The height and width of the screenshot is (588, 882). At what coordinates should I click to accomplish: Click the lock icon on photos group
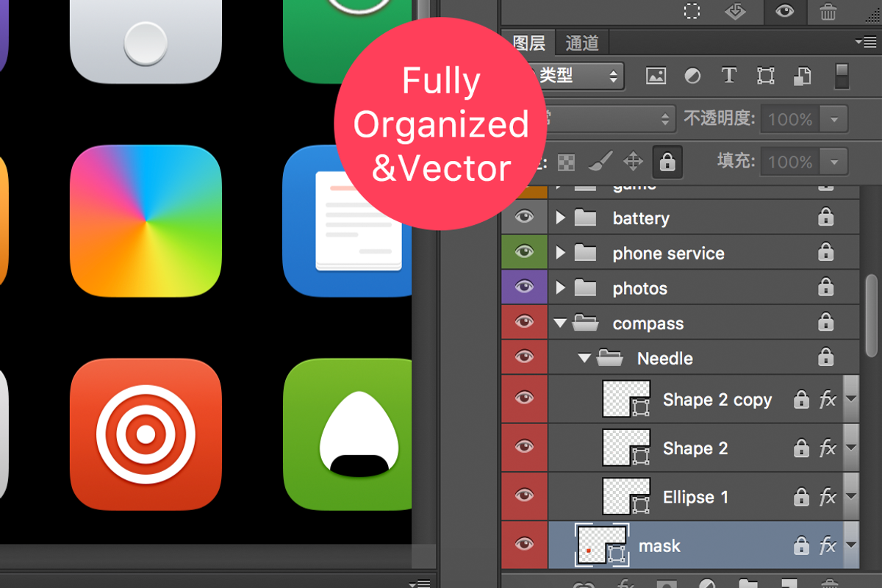tap(825, 287)
